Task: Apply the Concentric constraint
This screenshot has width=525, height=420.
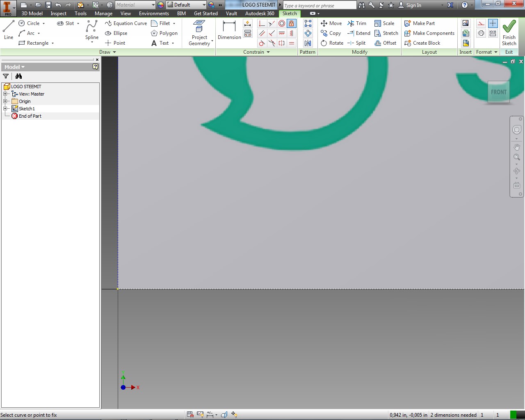Action: point(282,23)
